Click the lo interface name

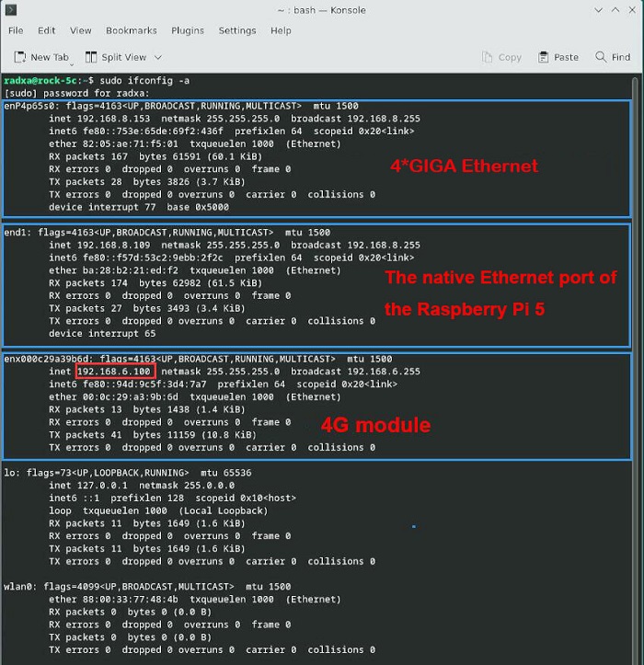pos(9,473)
